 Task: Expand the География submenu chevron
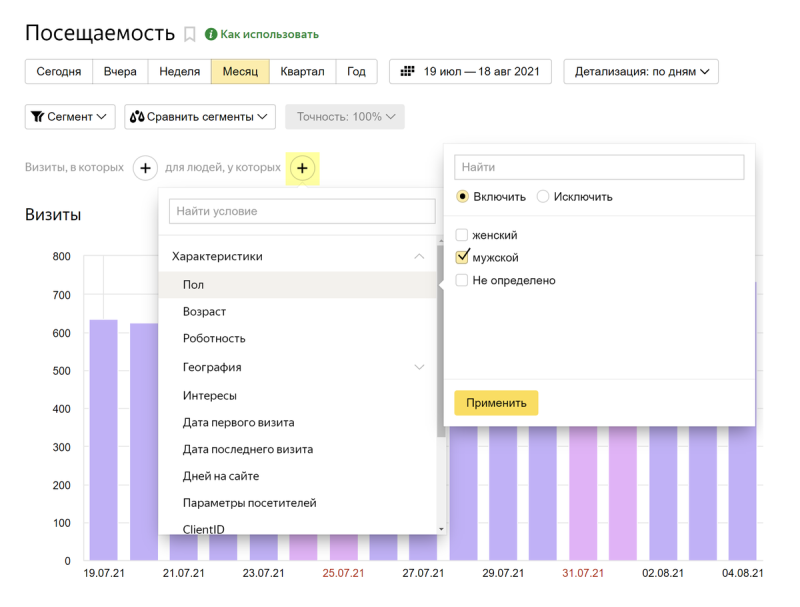tap(419, 367)
